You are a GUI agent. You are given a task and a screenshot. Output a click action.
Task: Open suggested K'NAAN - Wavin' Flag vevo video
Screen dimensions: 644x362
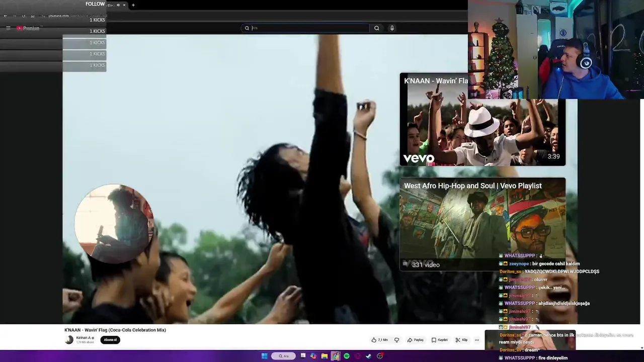tap(482, 120)
